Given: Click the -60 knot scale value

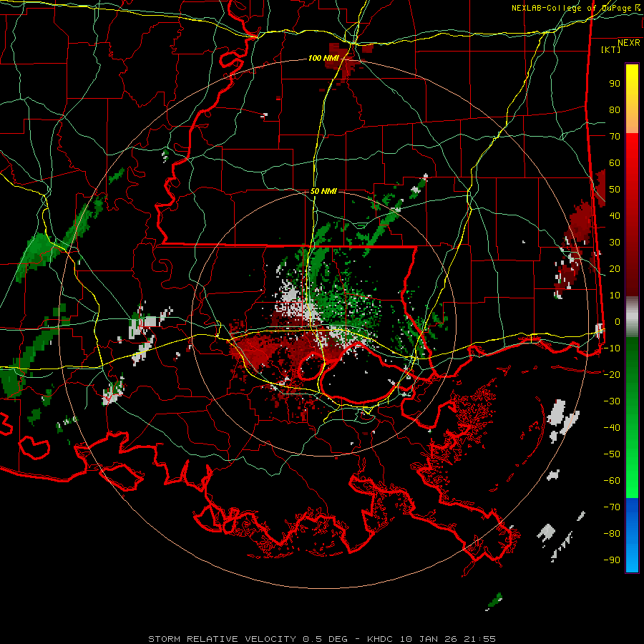Looking at the screenshot, I should click(612, 481).
